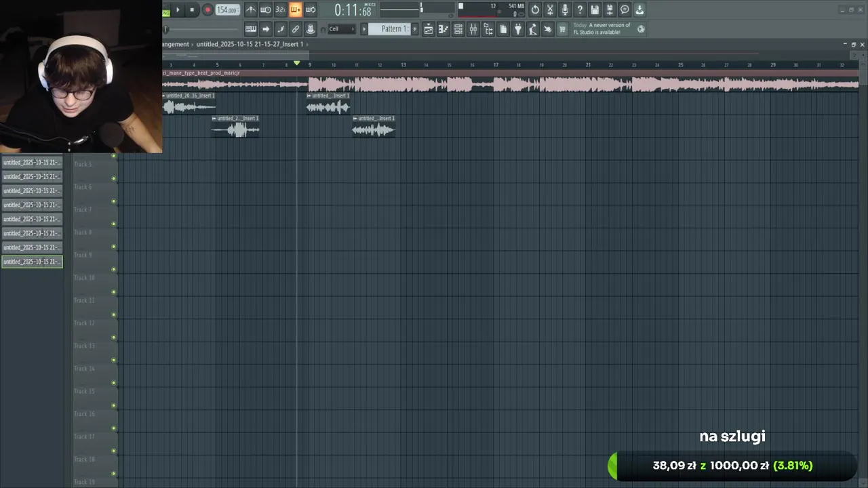Toggle typing keyboard to piano keyboard
The height and width of the screenshot is (488, 868).
(x=251, y=29)
